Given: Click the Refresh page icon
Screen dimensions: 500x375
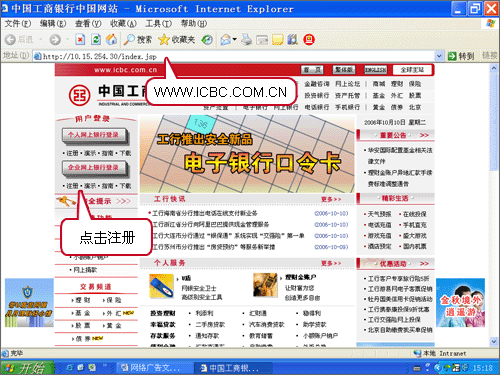Looking at the screenshot, I should [x=96, y=40].
